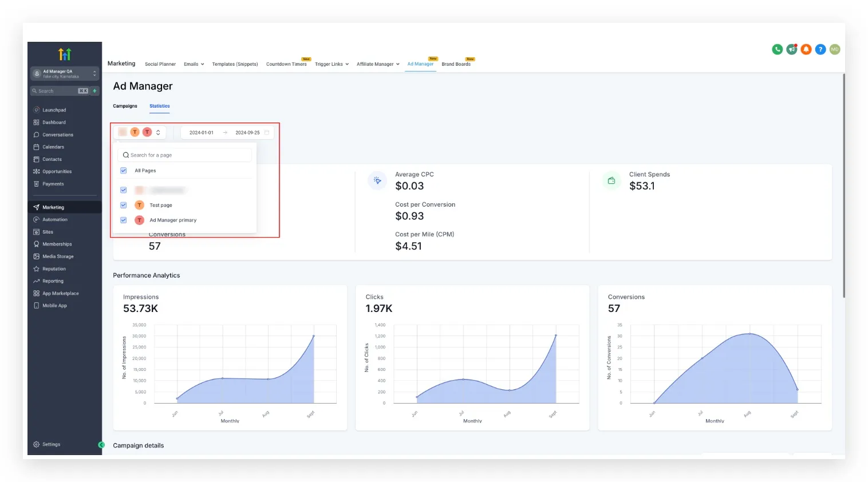Click the page vertical scrollbar
This screenshot has height=482, width=868.
coord(843,185)
